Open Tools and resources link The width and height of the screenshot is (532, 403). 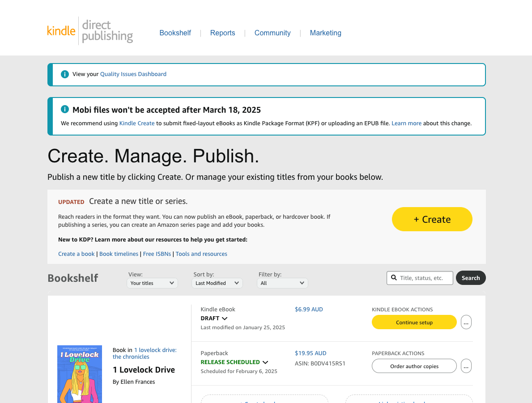[x=201, y=254]
